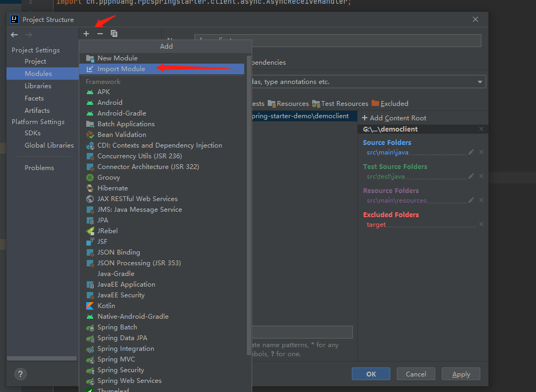Open SDKs under Platform Settings
The image size is (536, 392).
pyautogui.click(x=43, y=133)
